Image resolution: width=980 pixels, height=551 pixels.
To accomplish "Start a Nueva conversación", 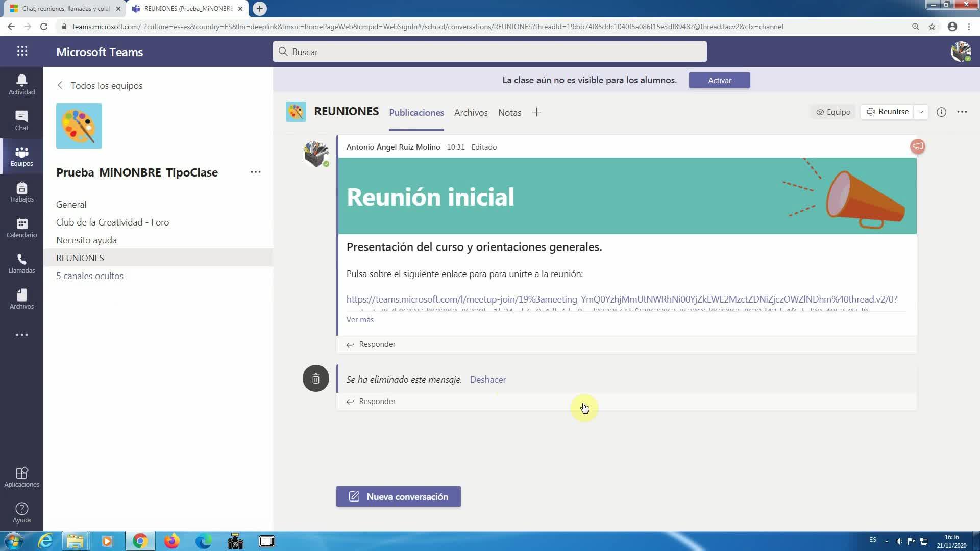I will 399,496.
